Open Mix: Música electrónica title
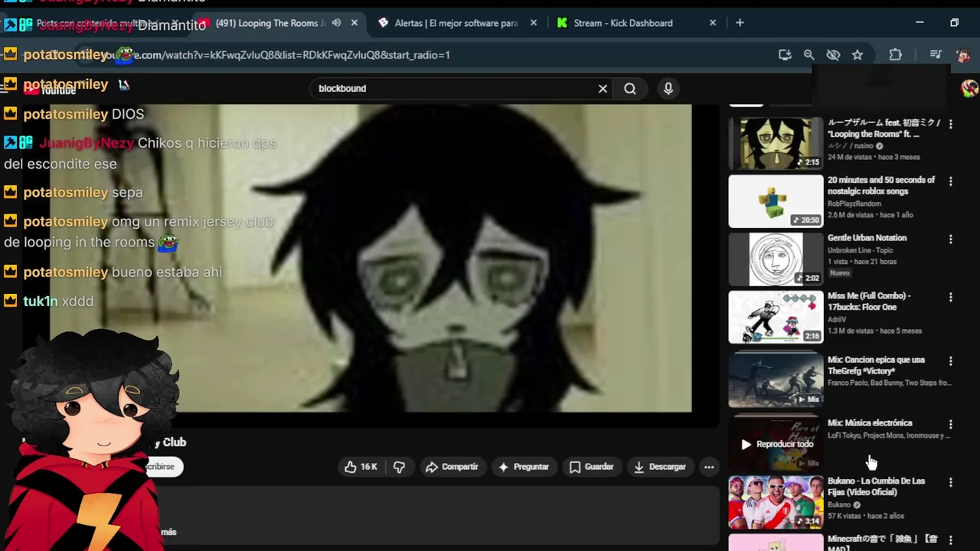This screenshot has height=551, width=980. [870, 423]
